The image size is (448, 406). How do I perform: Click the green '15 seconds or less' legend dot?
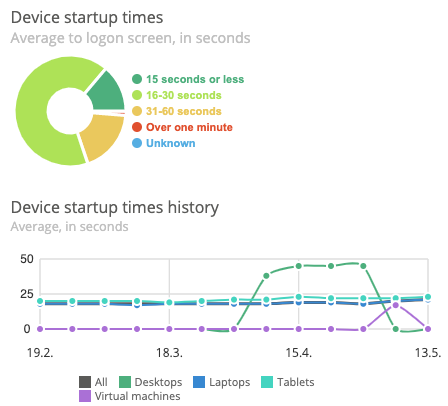click(x=137, y=79)
